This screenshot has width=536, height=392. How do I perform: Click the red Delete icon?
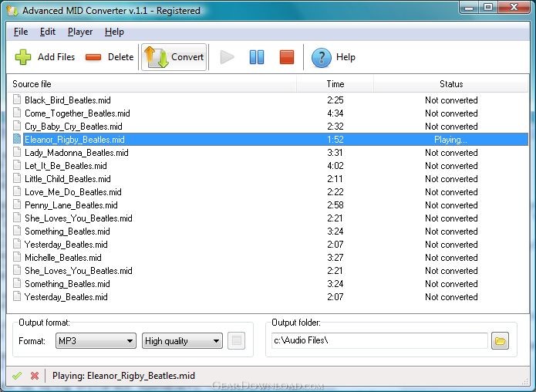click(x=93, y=57)
